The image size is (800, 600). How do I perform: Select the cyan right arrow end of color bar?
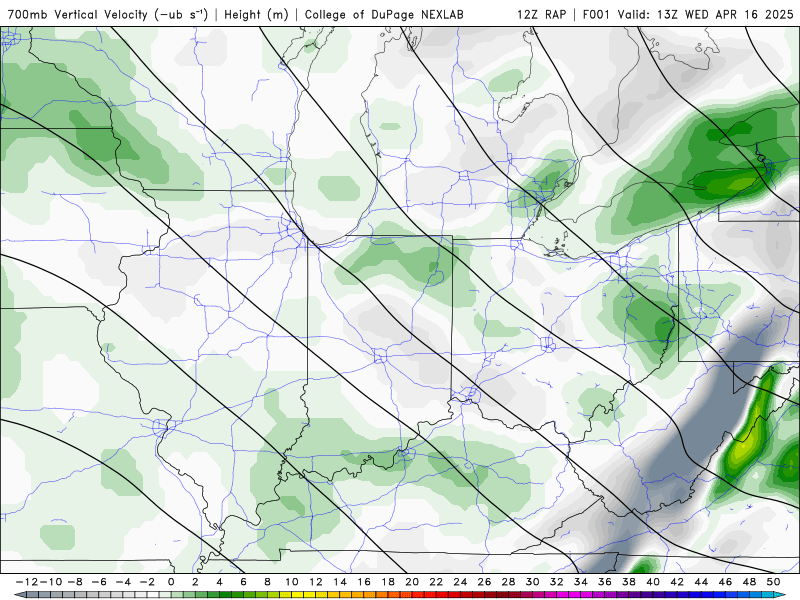[780, 595]
